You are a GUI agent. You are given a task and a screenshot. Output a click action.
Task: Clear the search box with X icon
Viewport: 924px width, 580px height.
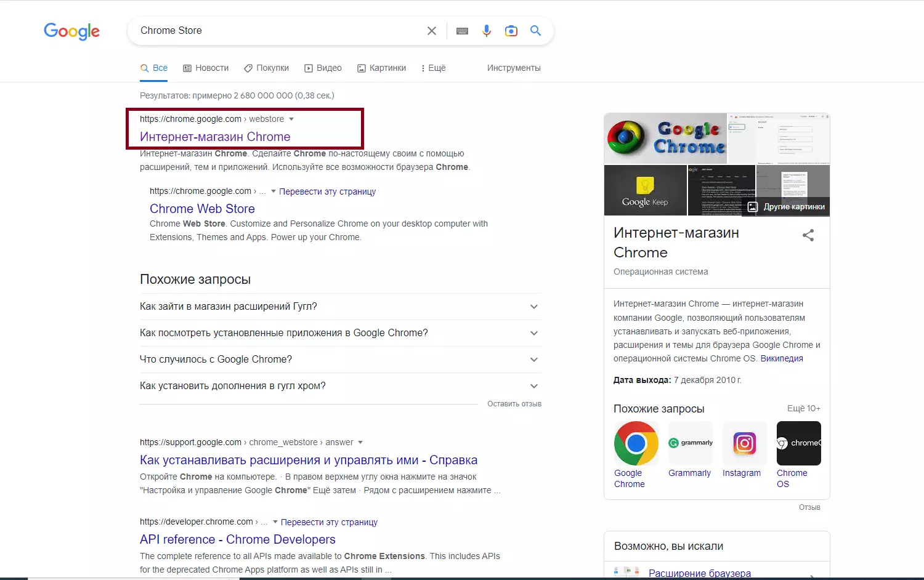pyautogui.click(x=432, y=31)
